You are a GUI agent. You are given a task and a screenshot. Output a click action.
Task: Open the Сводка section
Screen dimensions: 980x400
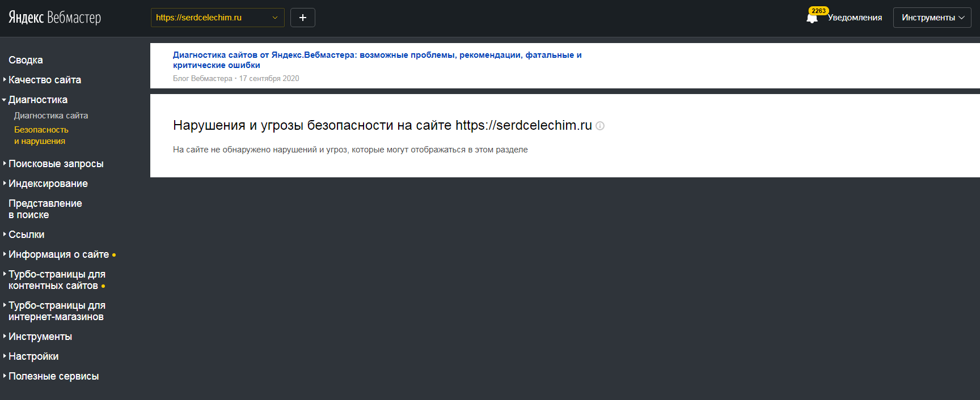click(26, 60)
